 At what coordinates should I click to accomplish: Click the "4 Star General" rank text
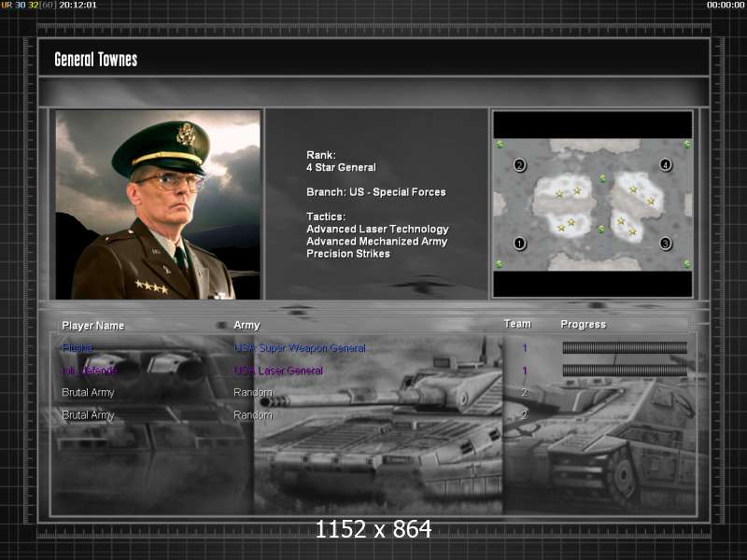[341, 168]
